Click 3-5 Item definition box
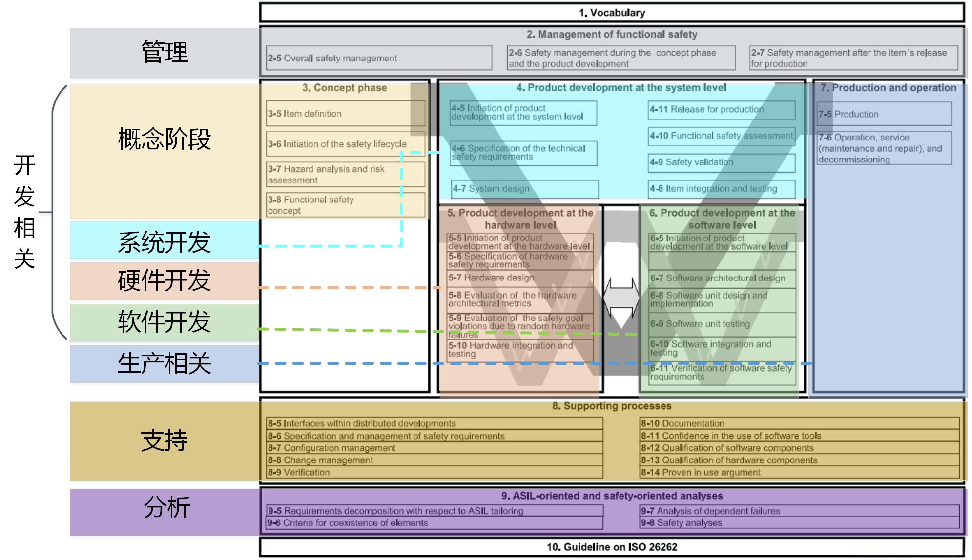 345,113
